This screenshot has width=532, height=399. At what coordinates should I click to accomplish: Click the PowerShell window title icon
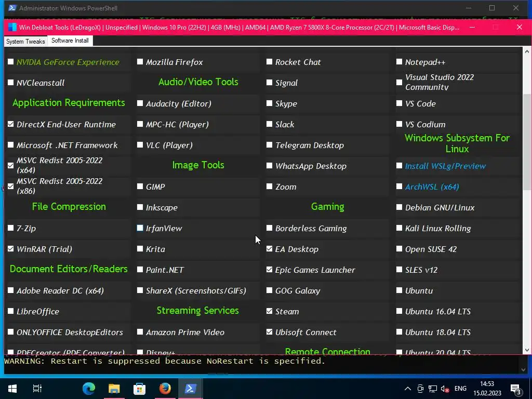(x=12, y=8)
